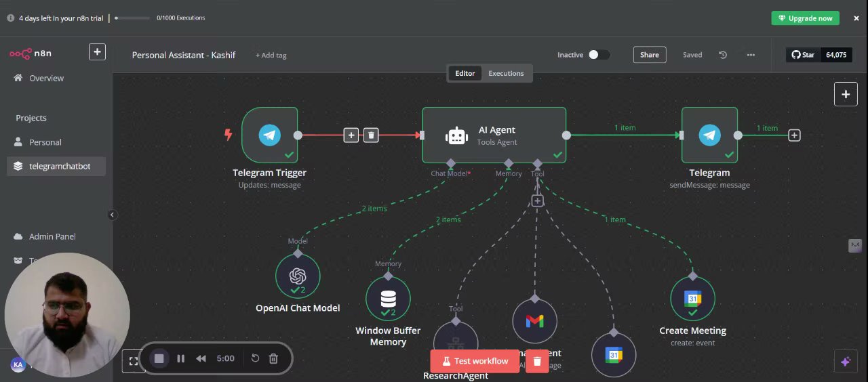Screen dimensions: 868x382
Task: Click the AI Agent Chat Model connector
Action: pos(451,163)
